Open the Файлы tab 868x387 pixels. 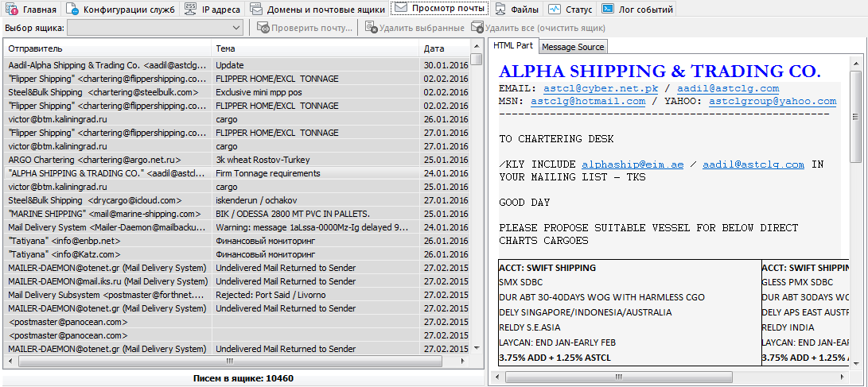517,9
